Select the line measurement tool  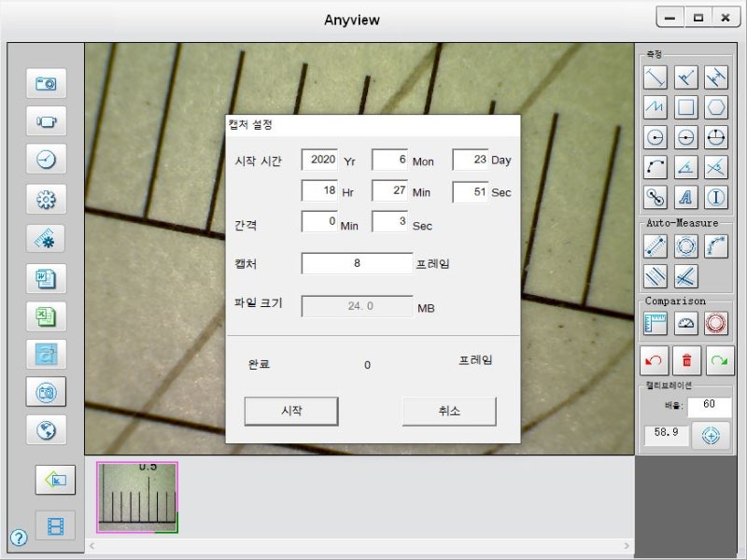tap(654, 77)
